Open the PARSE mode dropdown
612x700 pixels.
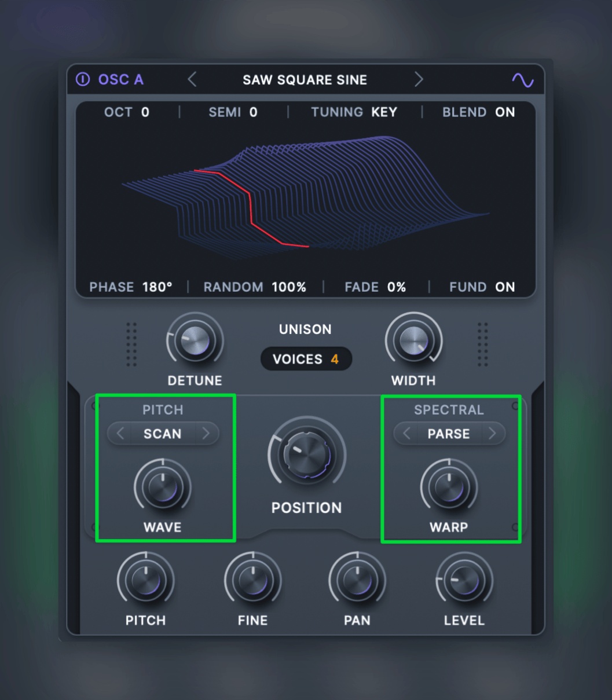tap(449, 434)
